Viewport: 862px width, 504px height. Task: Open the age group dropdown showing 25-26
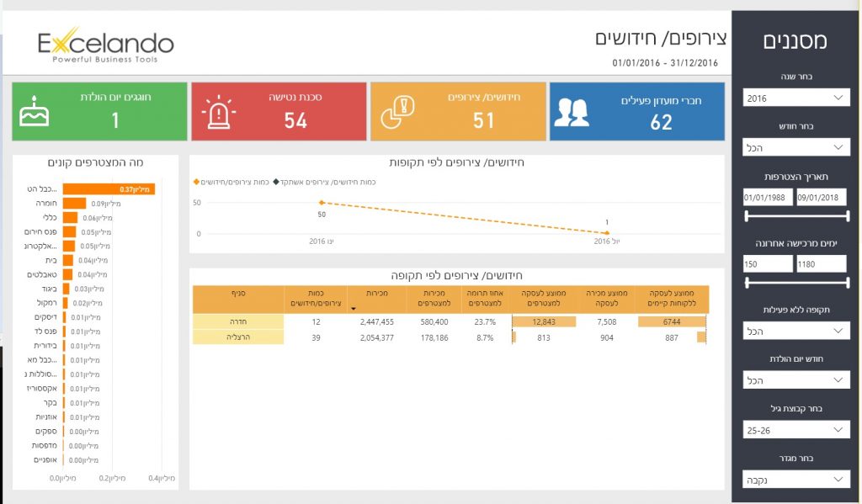coord(795,430)
